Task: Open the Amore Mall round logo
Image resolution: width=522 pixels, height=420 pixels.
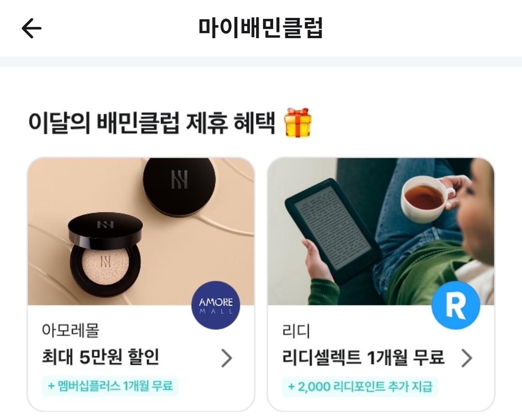Action: coord(216,305)
